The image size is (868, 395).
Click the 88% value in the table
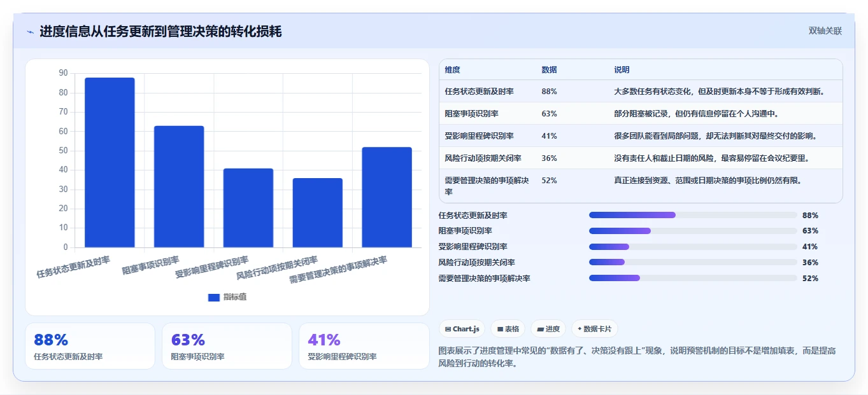[549, 92]
